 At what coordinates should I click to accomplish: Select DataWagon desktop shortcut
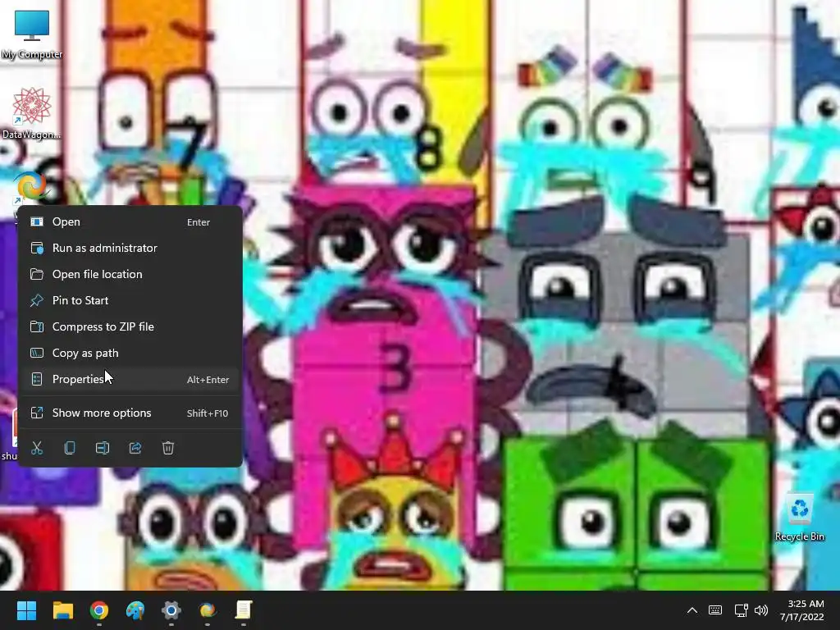(32, 113)
